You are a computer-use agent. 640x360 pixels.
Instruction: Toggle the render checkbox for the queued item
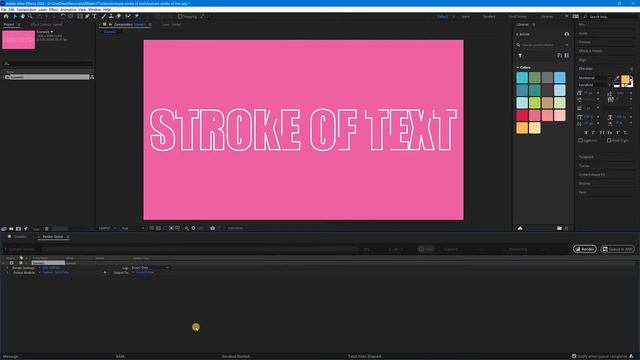pyautogui.click(x=11, y=263)
